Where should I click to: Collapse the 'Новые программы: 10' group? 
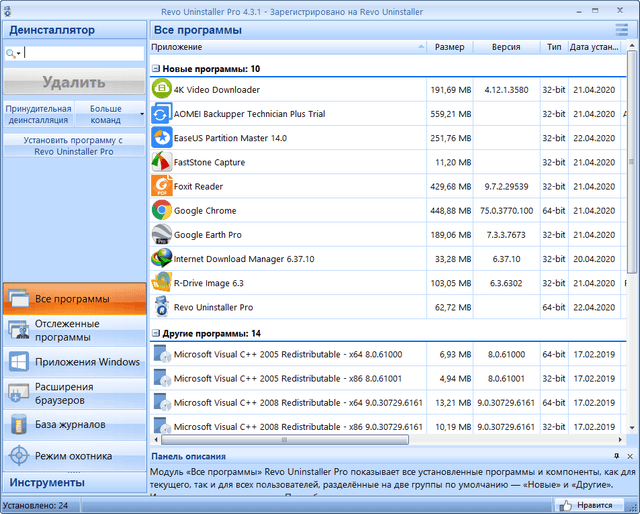[x=156, y=69]
